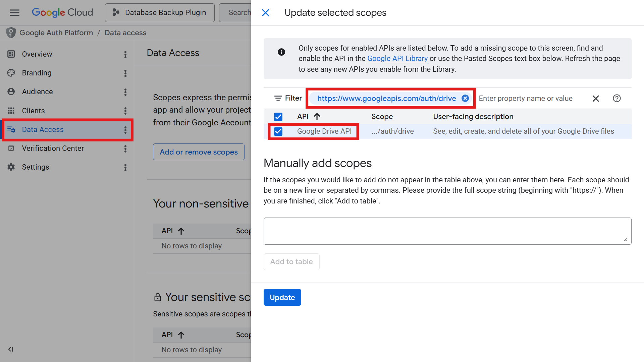Toggle the select-all checkbox in table header
The height and width of the screenshot is (362, 644).
pyautogui.click(x=278, y=117)
